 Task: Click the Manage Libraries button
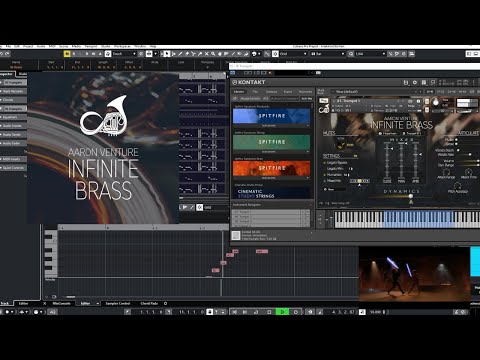tap(250, 99)
